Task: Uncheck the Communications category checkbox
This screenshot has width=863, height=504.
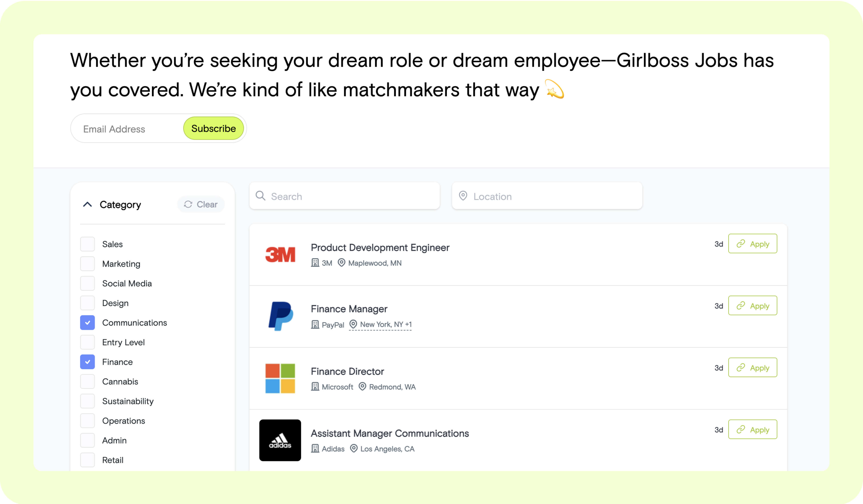Action: [x=87, y=323]
